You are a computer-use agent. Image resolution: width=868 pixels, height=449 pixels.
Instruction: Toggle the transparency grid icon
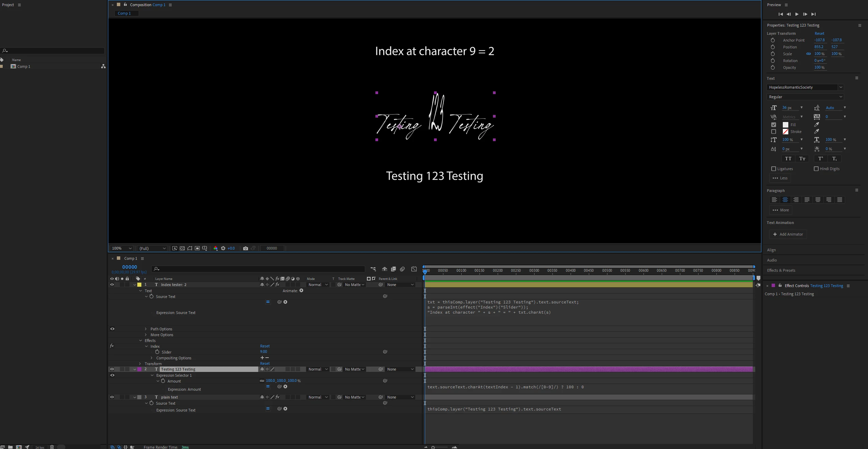[182, 248]
